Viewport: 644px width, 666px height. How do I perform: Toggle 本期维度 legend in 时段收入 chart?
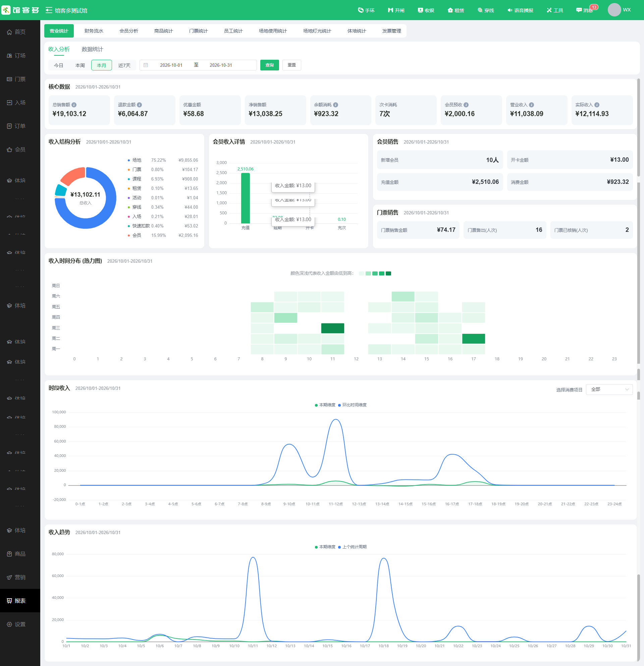click(325, 405)
